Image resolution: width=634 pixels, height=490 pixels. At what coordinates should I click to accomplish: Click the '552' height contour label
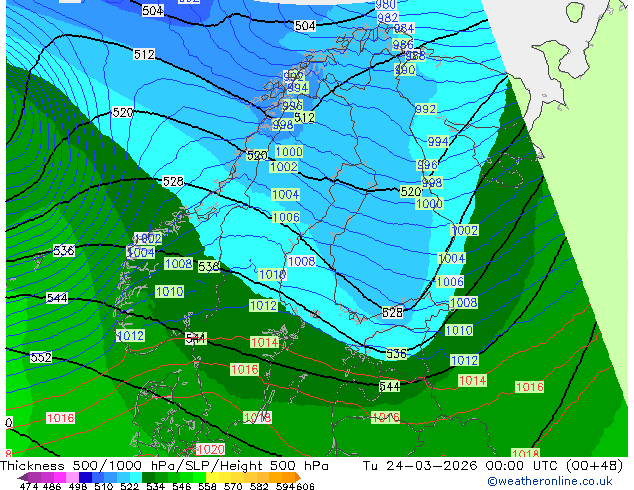click(x=41, y=357)
